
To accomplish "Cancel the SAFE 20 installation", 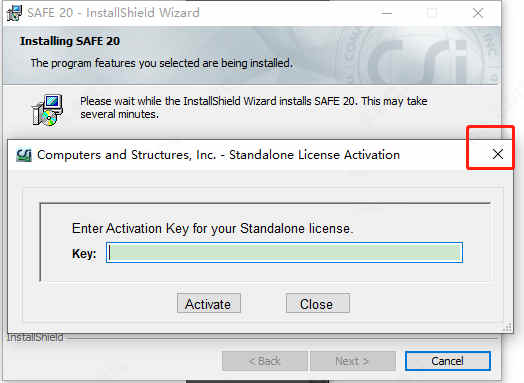I will click(x=448, y=361).
